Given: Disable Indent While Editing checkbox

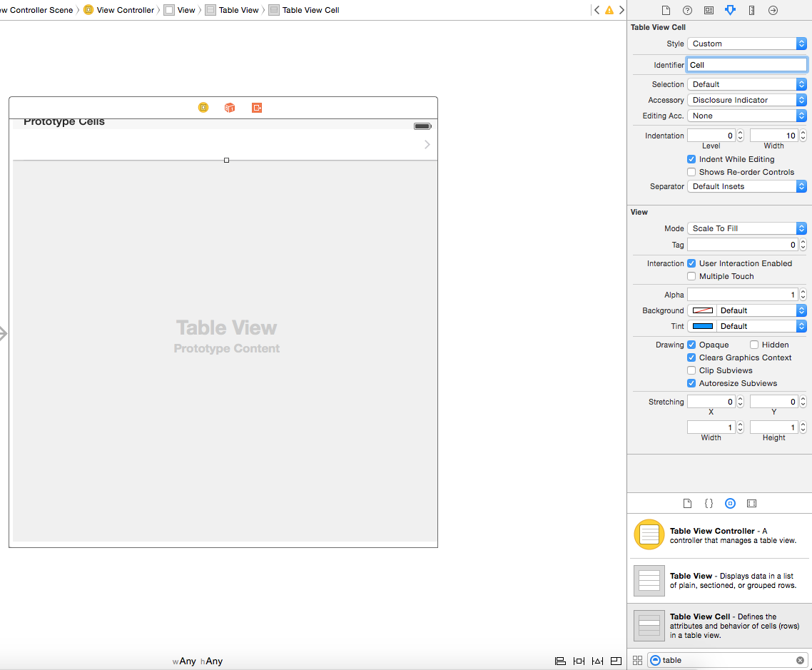Looking at the screenshot, I should 691,159.
